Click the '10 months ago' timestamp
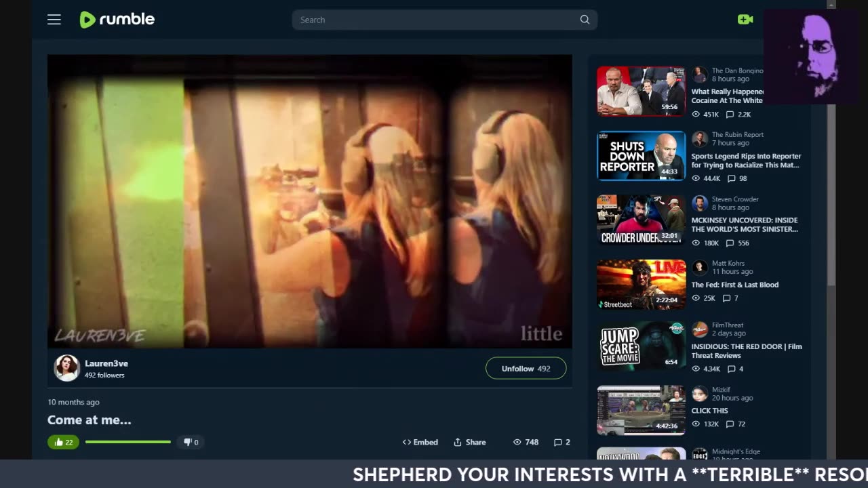Screen dimensions: 868x488 click(x=73, y=402)
